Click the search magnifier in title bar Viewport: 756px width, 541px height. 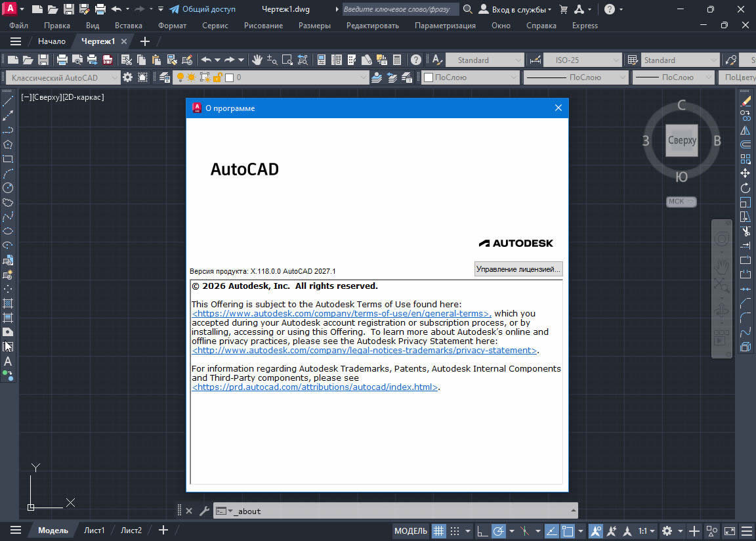tap(467, 9)
